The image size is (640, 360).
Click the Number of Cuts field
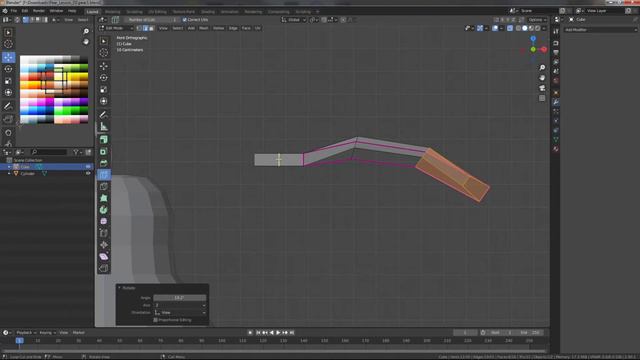[x=152, y=20]
